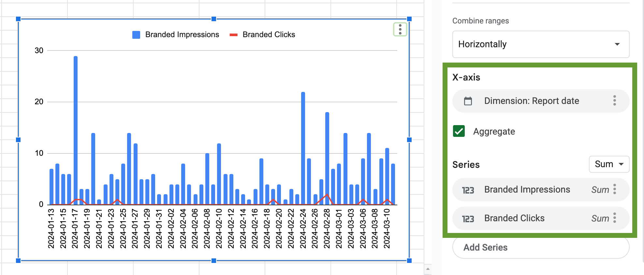Open the Report date dimension's more options
The width and height of the screenshot is (644, 275).
[615, 101]
